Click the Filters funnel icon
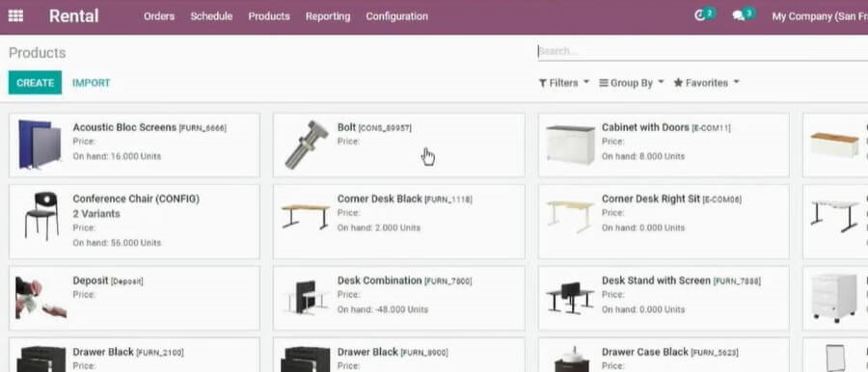Viewport: 868px width, 372px height. (543, 83)
